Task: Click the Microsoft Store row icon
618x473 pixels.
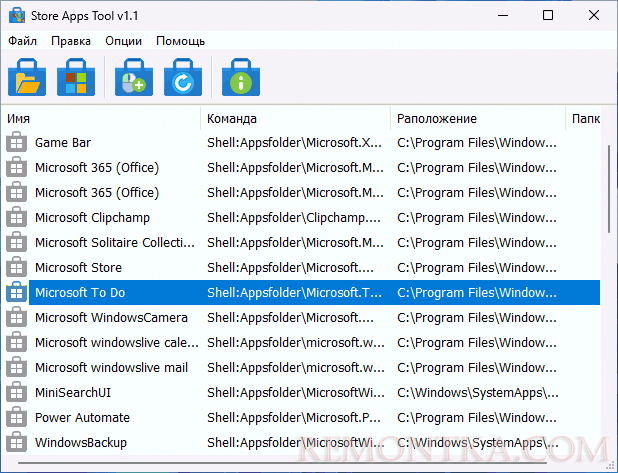Action: click(x=17, y=267)
